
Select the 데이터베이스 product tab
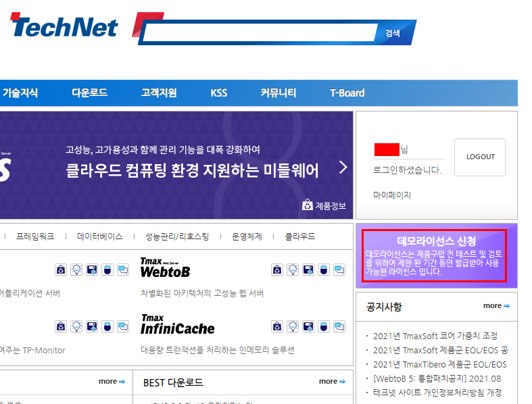[100, 236]
